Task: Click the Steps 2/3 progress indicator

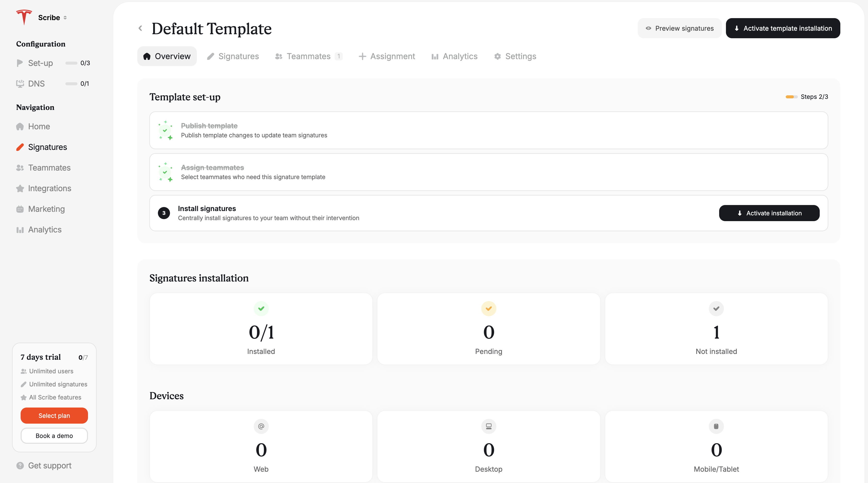Action: [807, 97]
